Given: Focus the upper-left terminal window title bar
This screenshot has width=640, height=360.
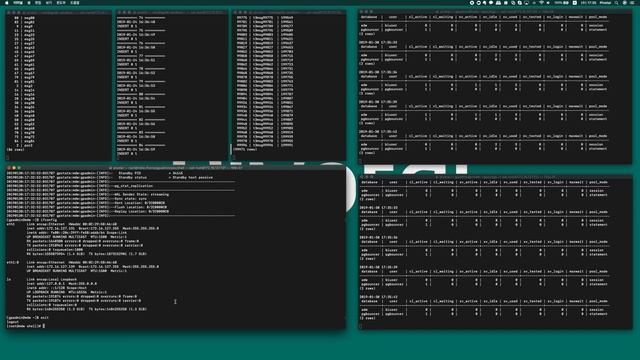Looking at the screenshot, I should pyautogui.click(x=59, y=12).
